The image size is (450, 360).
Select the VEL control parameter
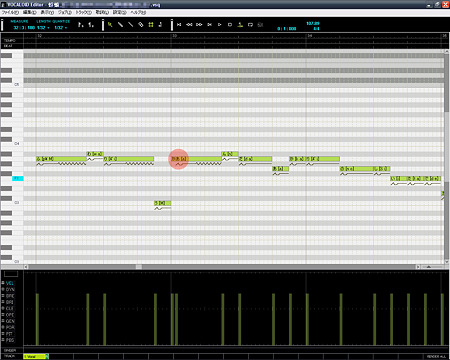click(10, 283)
